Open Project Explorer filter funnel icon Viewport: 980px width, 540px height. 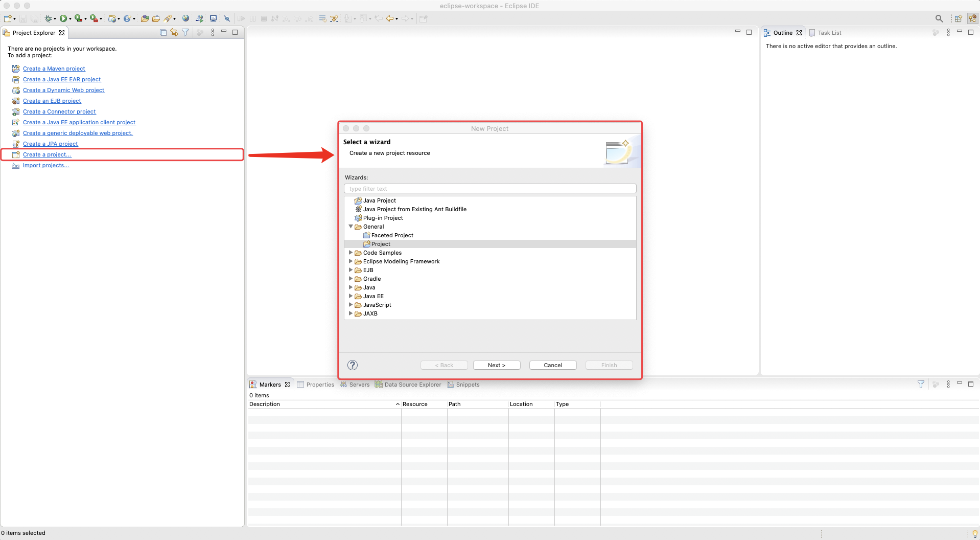tap(185, 32)
